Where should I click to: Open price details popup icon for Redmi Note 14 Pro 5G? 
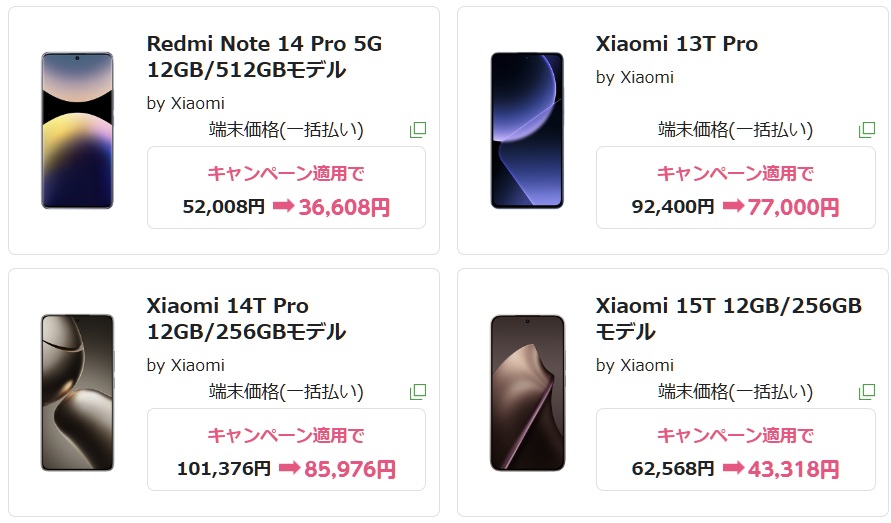tap(418, 130)
